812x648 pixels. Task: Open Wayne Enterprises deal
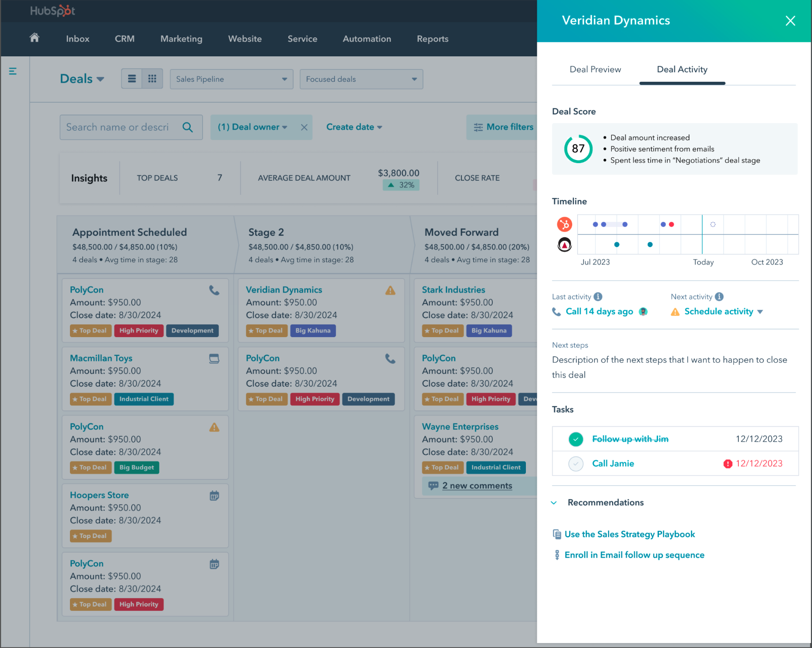pos(460,427)
